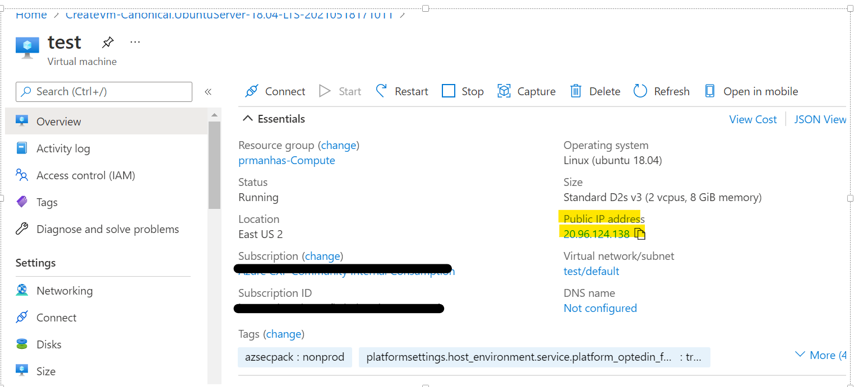Click the Activity log notebook icon
The image size is (868, 387).
(x=22, y=148)
